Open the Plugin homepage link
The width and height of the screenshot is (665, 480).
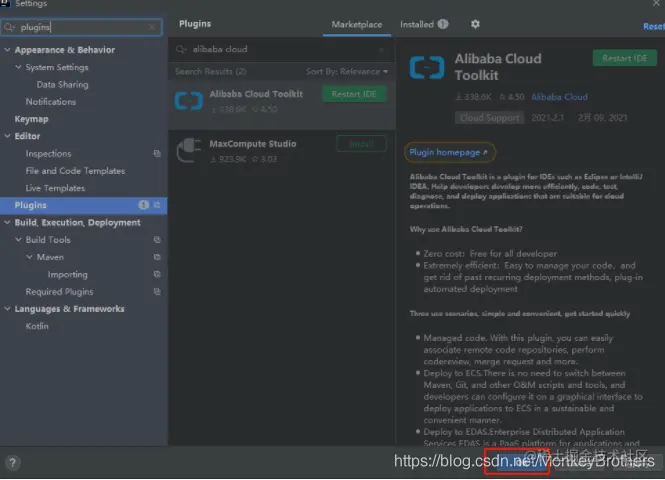[x=448, y=152]
